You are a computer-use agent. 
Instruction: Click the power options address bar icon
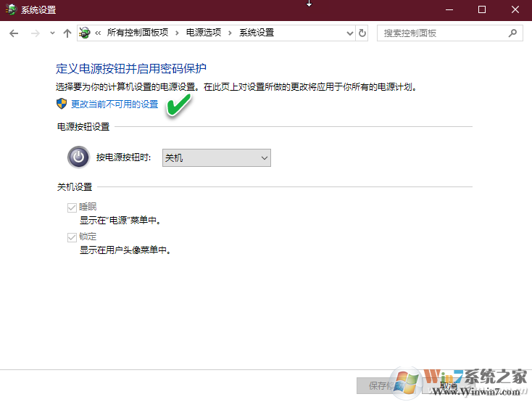85,33
